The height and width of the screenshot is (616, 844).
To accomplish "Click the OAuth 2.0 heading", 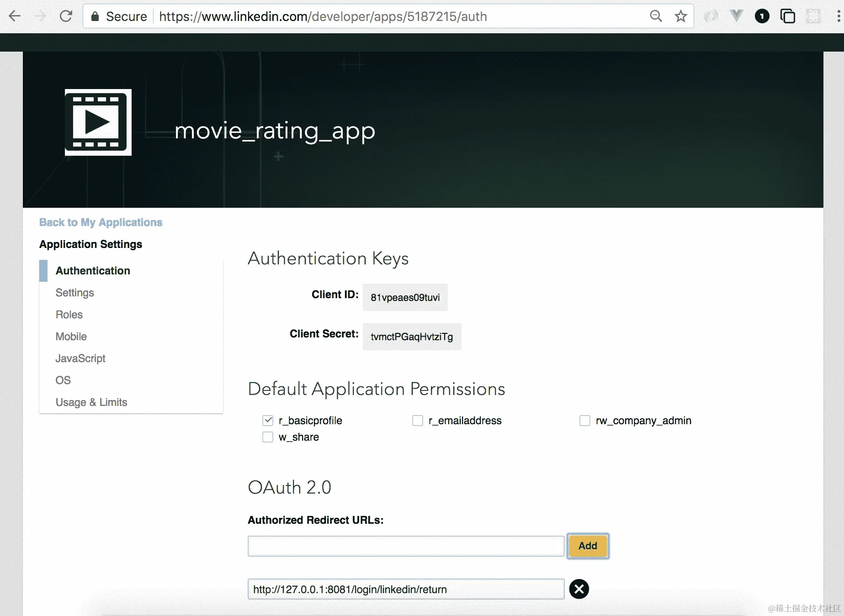I will [x=290, y=487].
